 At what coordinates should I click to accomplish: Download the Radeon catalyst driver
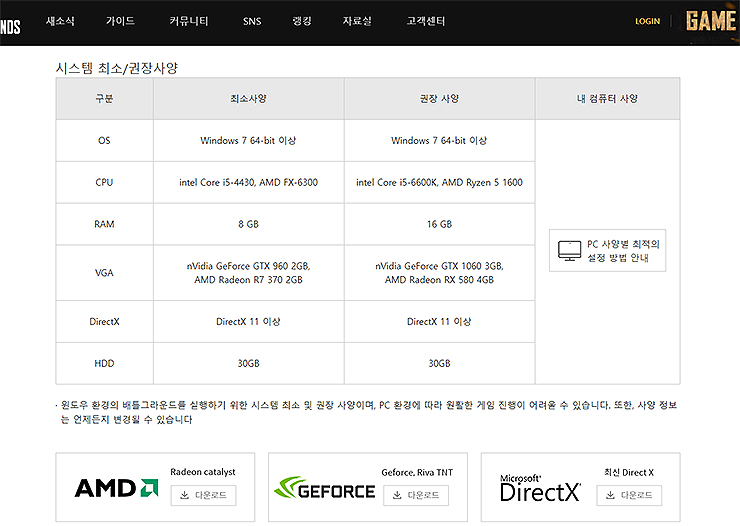(x=203, y=495)
